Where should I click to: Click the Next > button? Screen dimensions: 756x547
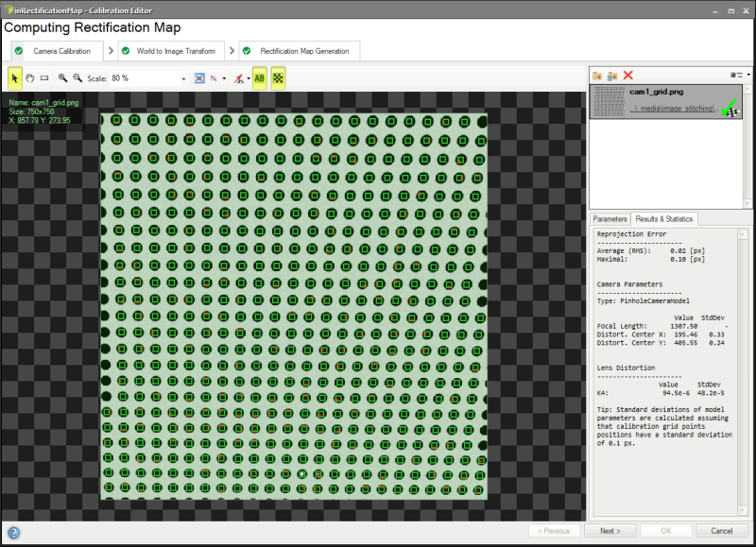pos(610,531)
